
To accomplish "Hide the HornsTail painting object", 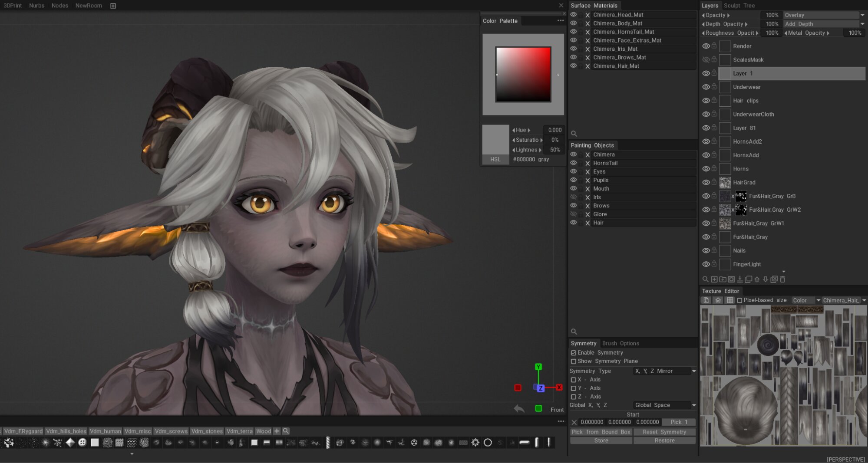I will 574,163.
